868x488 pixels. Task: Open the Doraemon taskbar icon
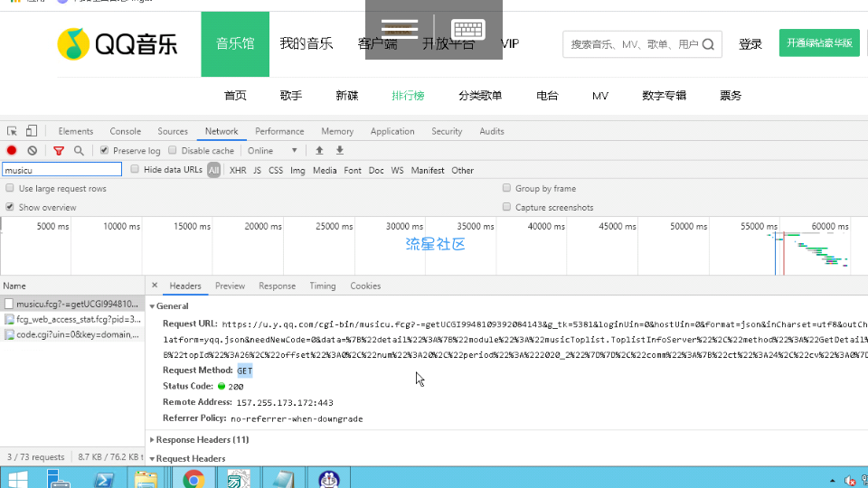point(329,479)
